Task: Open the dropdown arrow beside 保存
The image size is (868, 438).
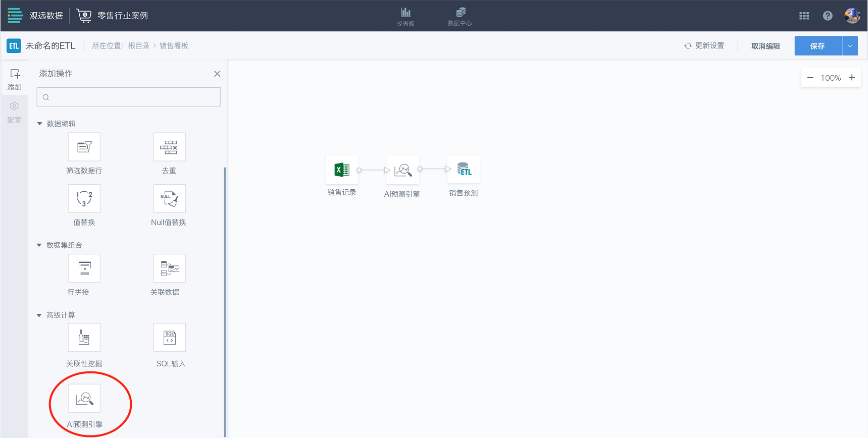Action: [x=850, y=46]
